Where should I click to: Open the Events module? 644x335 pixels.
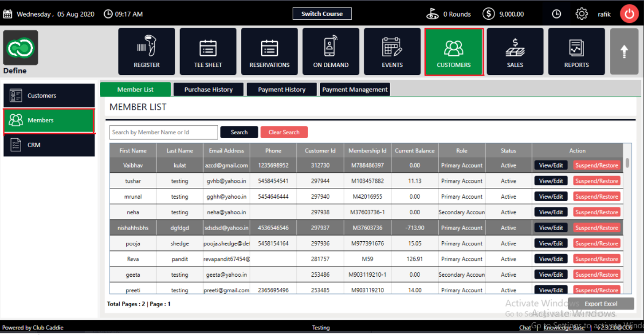click(x=392, y=51)
